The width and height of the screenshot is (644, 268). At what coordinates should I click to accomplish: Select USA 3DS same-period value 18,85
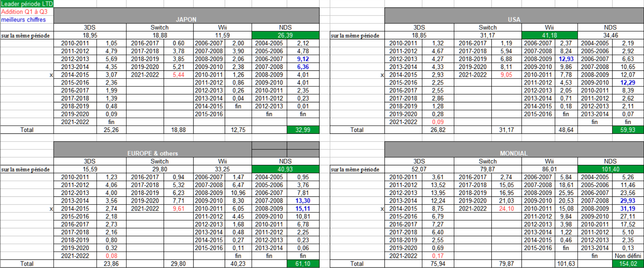[x=419, y=35]
